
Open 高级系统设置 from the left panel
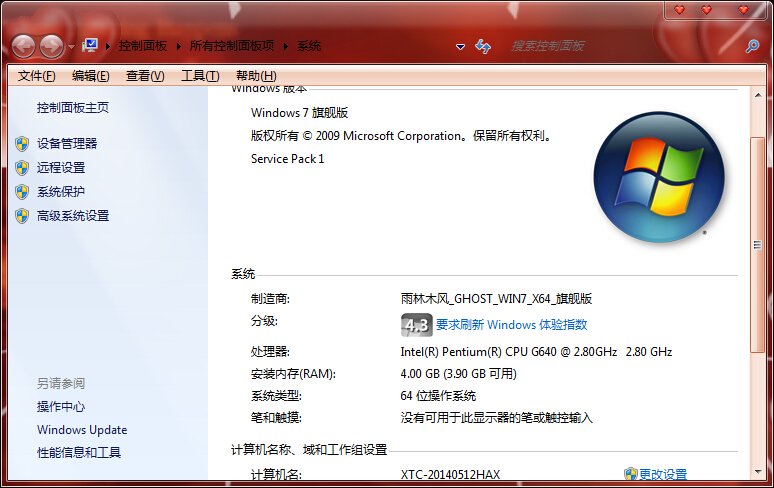click(x=73, y=216)
